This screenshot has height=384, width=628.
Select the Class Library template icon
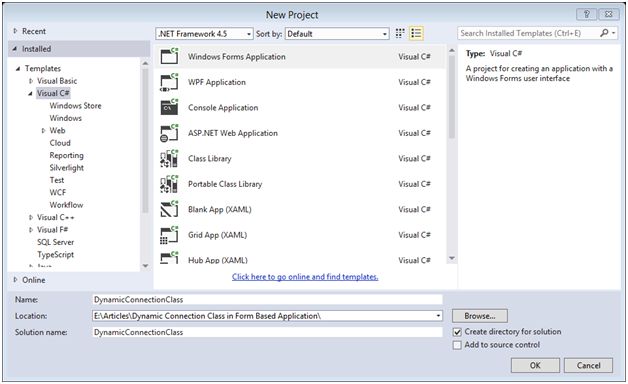click(x=169, y=159)
